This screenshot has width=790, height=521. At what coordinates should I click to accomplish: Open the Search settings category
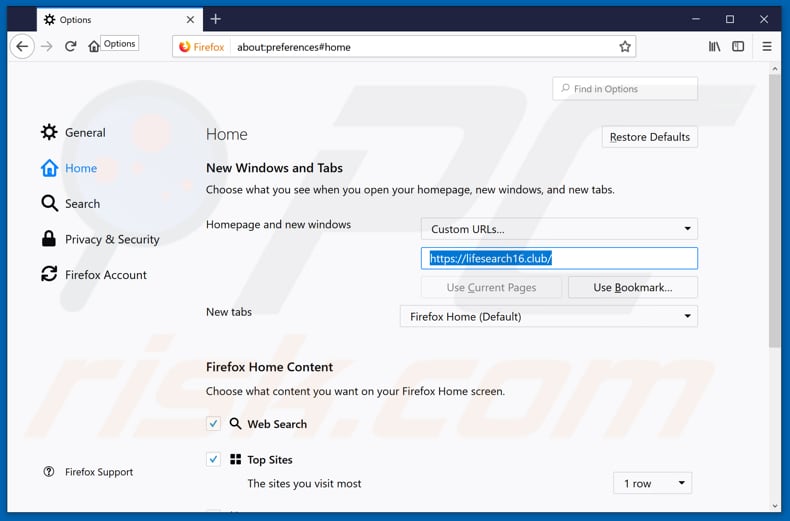pyautogui.click(x=71, y=204)
